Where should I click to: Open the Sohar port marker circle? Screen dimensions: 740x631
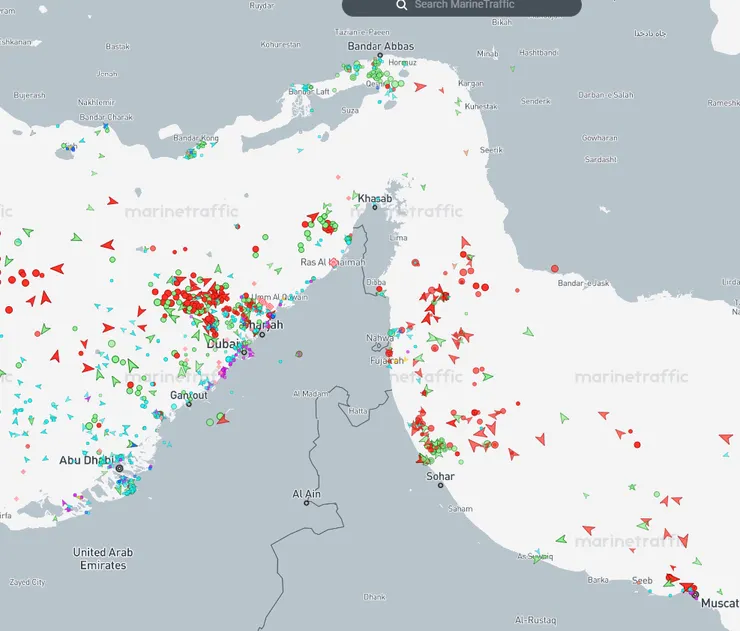pyautogui.click(x=440, y=485)
